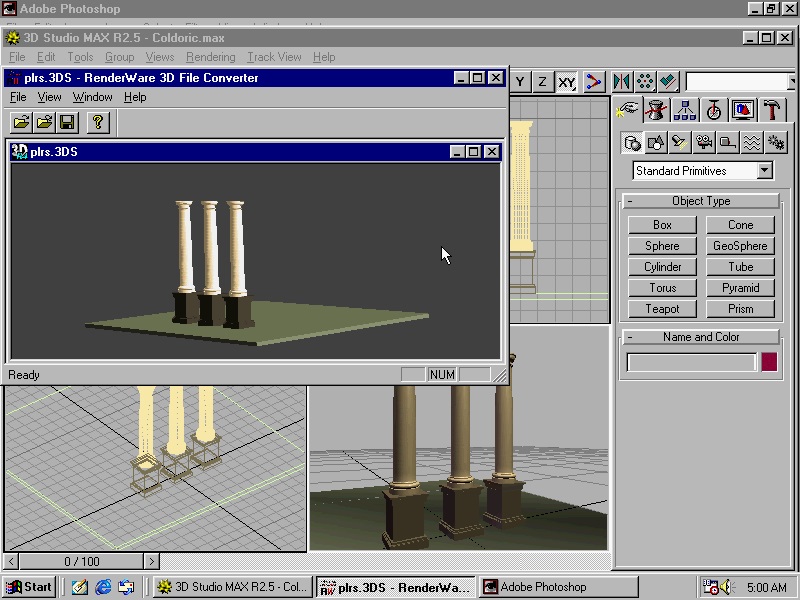The width and height of the screenshot is (800, 600).
Task: Open the Edit menu in 3D Studio MAX
Action: (46, 57)
